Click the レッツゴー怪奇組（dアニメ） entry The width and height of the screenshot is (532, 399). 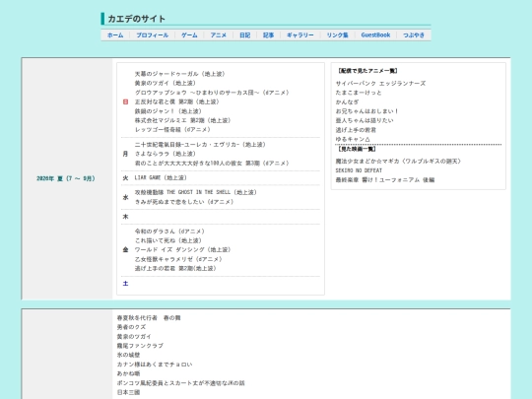172,130
